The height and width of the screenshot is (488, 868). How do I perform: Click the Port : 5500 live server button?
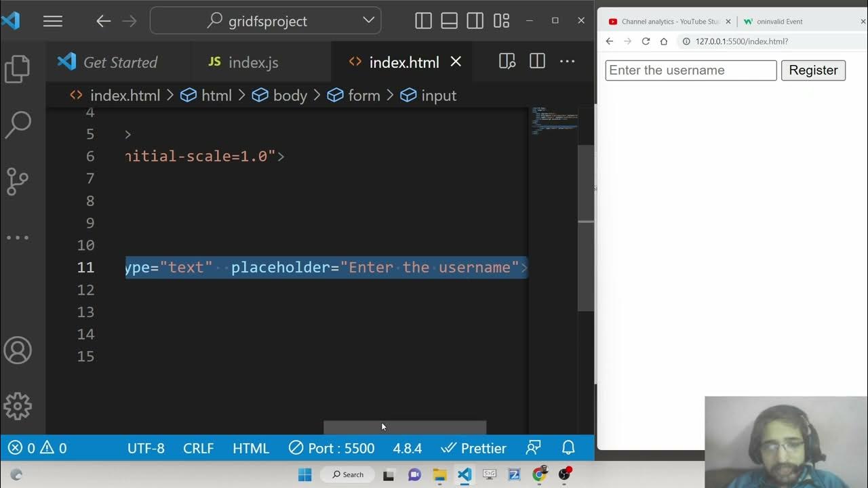point(332,448)
